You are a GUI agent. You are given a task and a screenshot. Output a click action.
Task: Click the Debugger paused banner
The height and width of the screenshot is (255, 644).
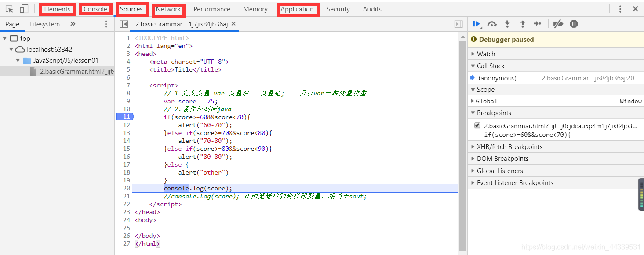click(556, 39)
